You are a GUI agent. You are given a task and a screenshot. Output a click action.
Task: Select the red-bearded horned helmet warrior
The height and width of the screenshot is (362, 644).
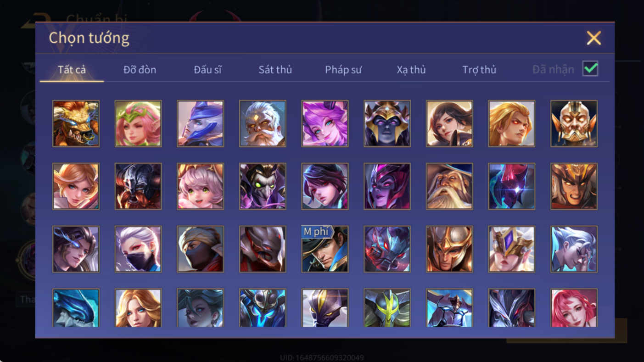pyautogui.click(x=138, y=186)
